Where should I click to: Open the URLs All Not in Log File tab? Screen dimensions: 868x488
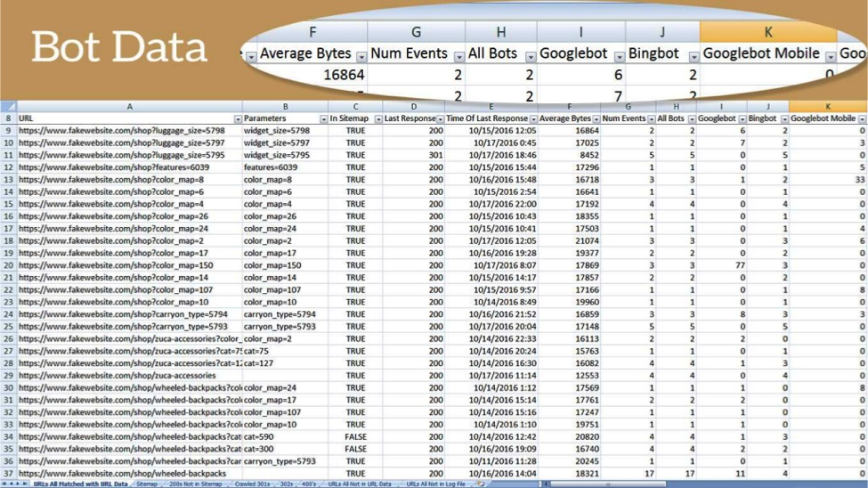435,484
